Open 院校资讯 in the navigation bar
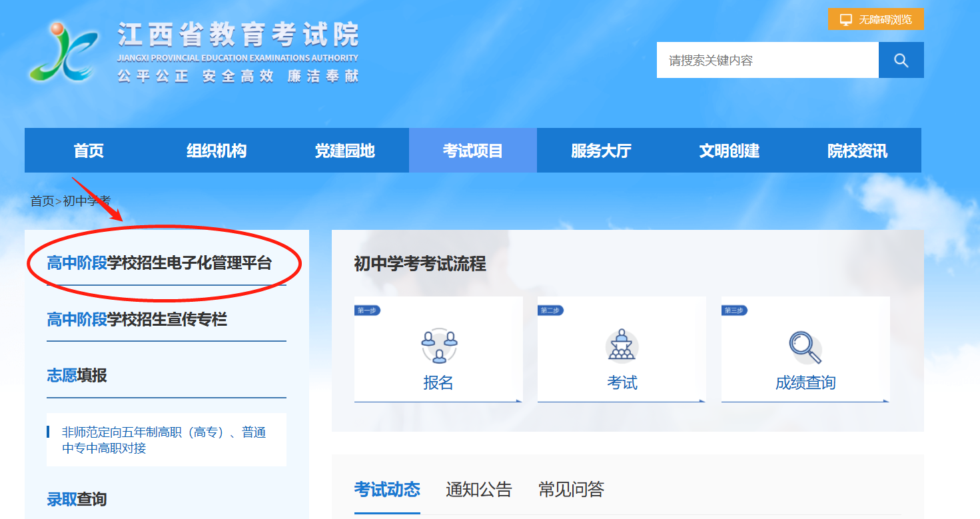 [x=857, y=151]
